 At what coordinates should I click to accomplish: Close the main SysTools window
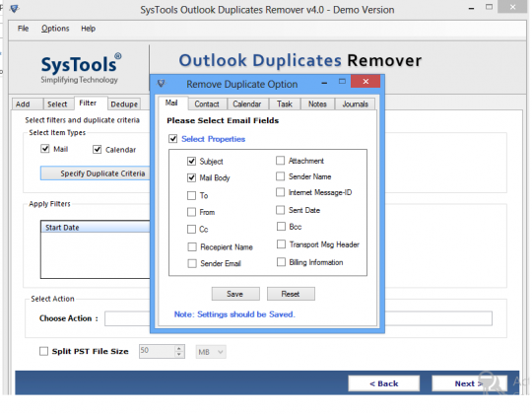[x=512, y=7]
